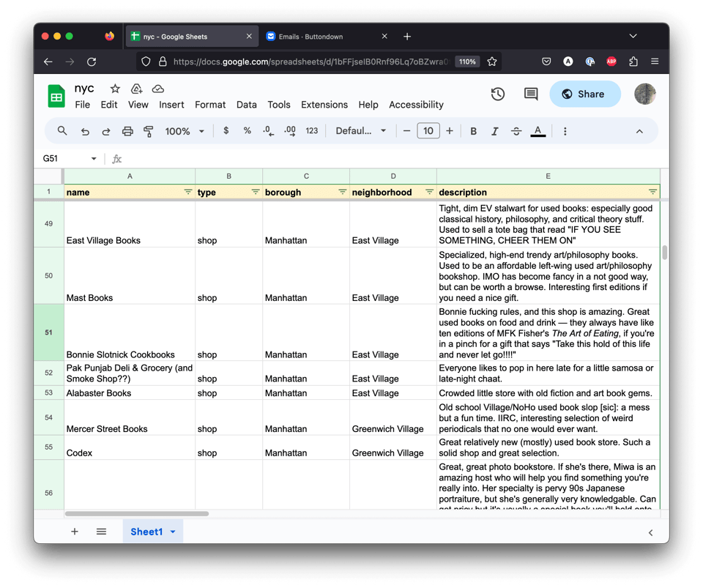Open the Format menu

tap(210, 105)
